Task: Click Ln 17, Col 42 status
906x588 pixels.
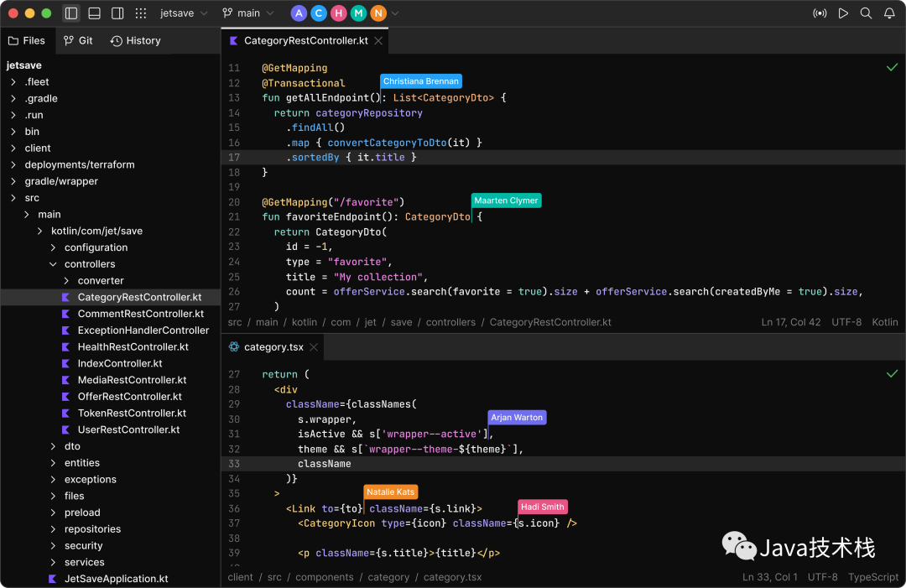Action: [790, 322]
